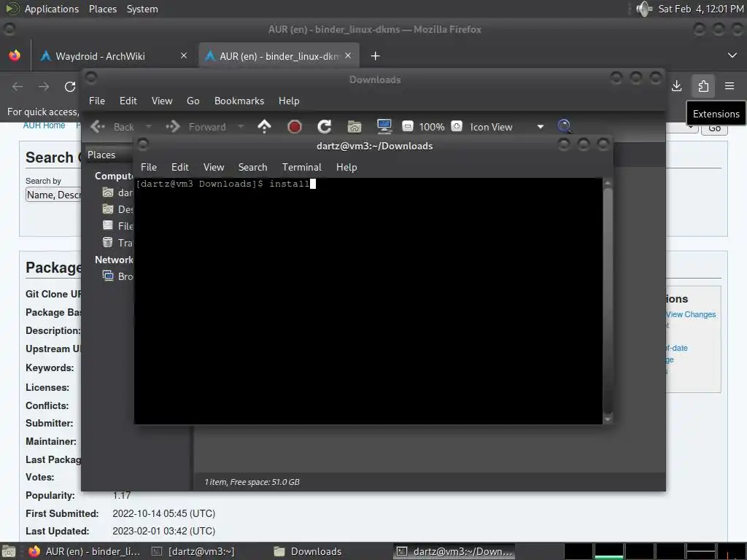Open Downloads window View menu

[162, 101]
